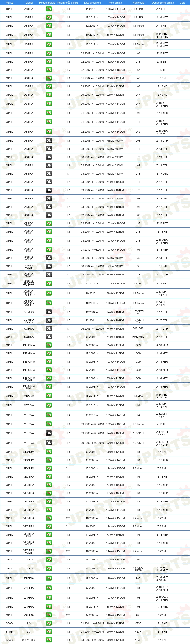Select the Pojemność silnika column header
190x644 pixels.
(68, 3)
